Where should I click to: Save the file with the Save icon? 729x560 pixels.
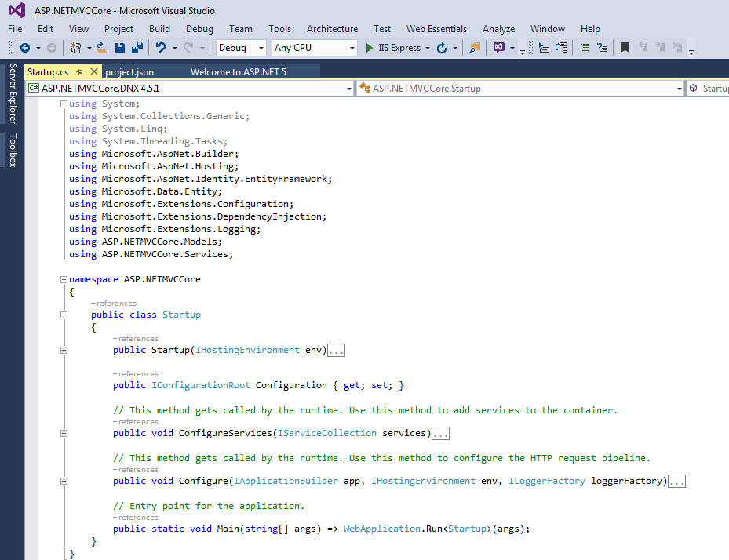tap(120, 48)
